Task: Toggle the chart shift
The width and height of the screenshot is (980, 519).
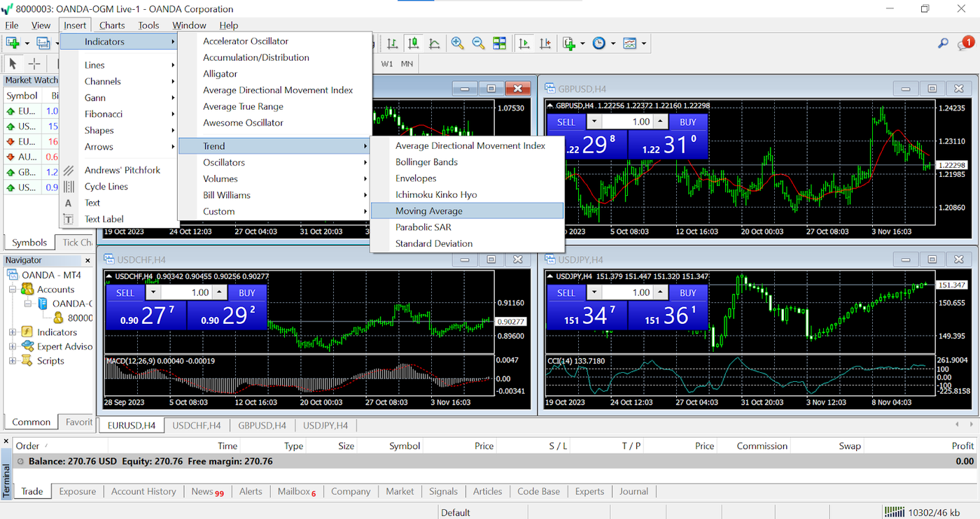Action: tap(545, 43)
